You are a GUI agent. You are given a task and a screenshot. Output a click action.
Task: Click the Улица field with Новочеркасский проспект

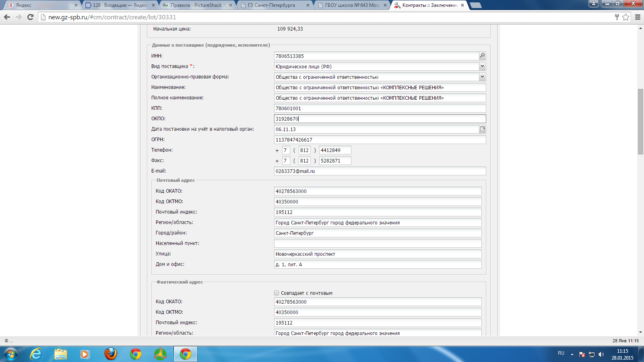pyautogui.click(x=378, y=254)
